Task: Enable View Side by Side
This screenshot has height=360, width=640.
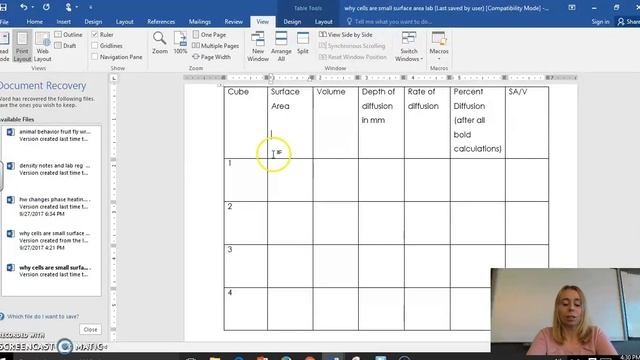Action: click(346, 35)
